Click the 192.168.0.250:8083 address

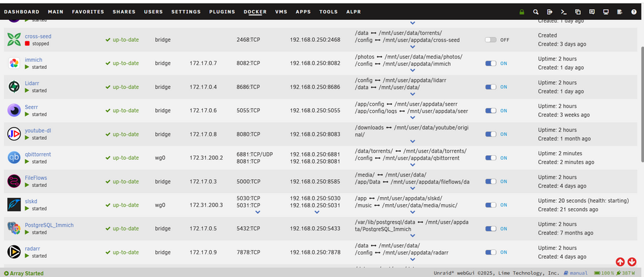point(315,134)
